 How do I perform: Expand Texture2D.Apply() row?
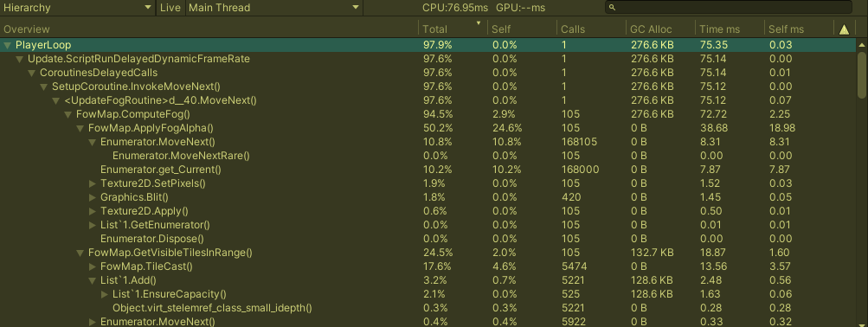93,211
